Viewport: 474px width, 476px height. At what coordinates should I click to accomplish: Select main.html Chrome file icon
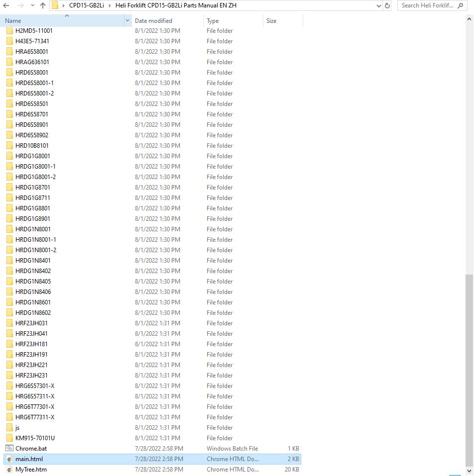9,459
